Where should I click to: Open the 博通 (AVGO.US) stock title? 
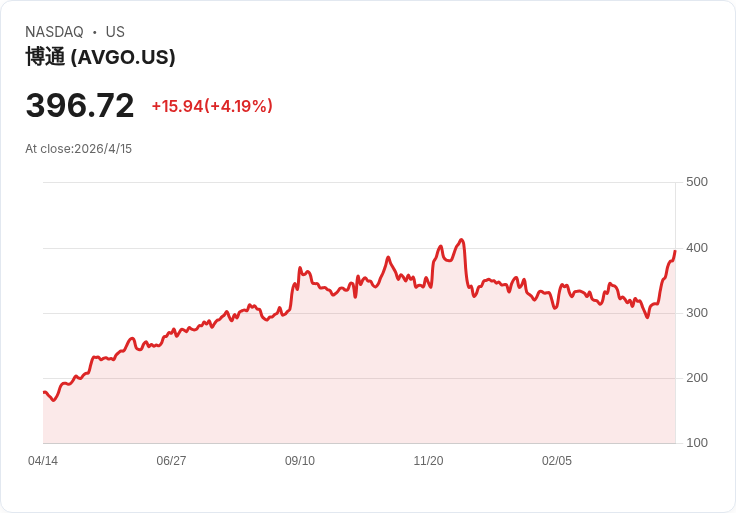pyautogui.click(x=100, y=57)
